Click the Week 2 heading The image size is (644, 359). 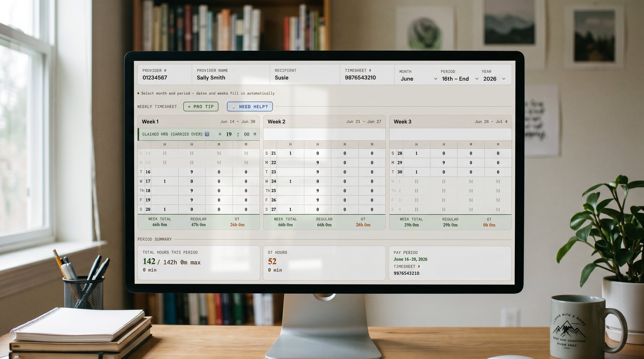(x=277, y=121)
